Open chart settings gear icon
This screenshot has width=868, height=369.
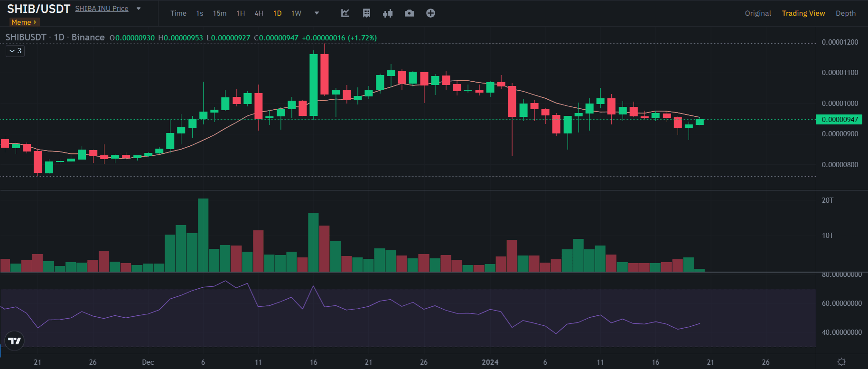click(841, 362)
